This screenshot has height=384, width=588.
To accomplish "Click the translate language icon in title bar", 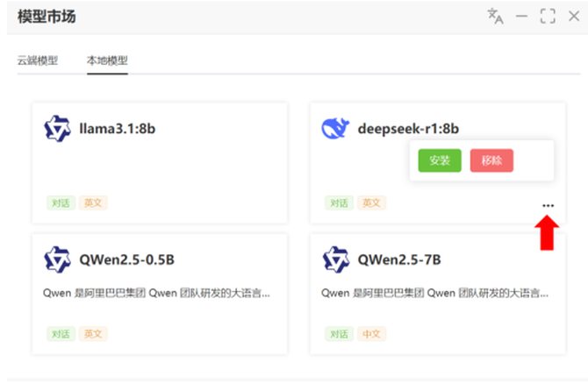I will [495, 16].
